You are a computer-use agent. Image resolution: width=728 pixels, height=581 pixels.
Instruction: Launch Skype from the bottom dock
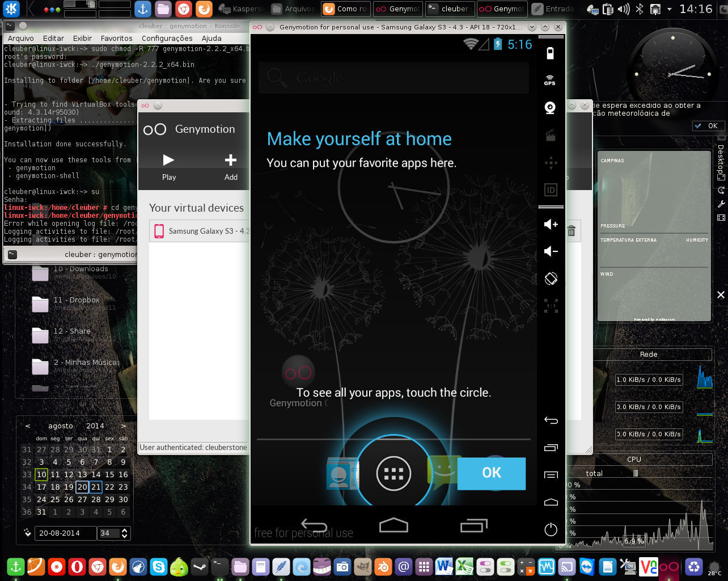[158, 566]
